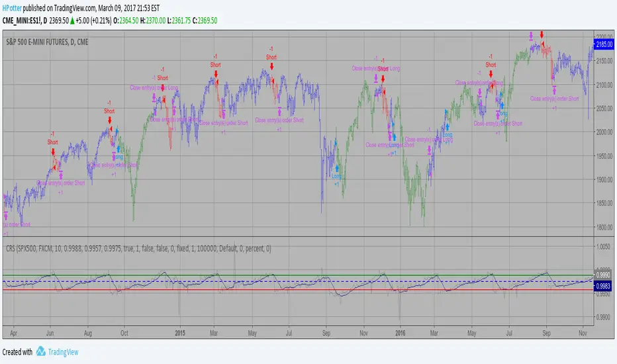Viewport: 617px width, 364px height.
Task: Click the close value C:2369.50
Action: [x=205, y=21]
